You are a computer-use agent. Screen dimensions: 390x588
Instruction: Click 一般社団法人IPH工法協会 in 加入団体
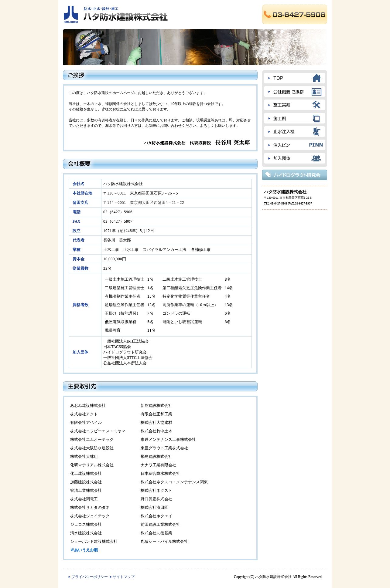coord(126,341)
